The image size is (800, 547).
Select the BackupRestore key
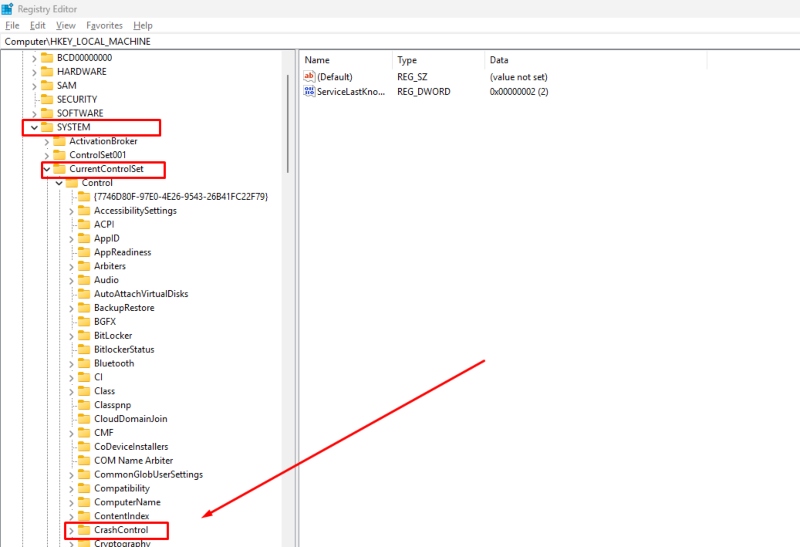coord(124,307)
